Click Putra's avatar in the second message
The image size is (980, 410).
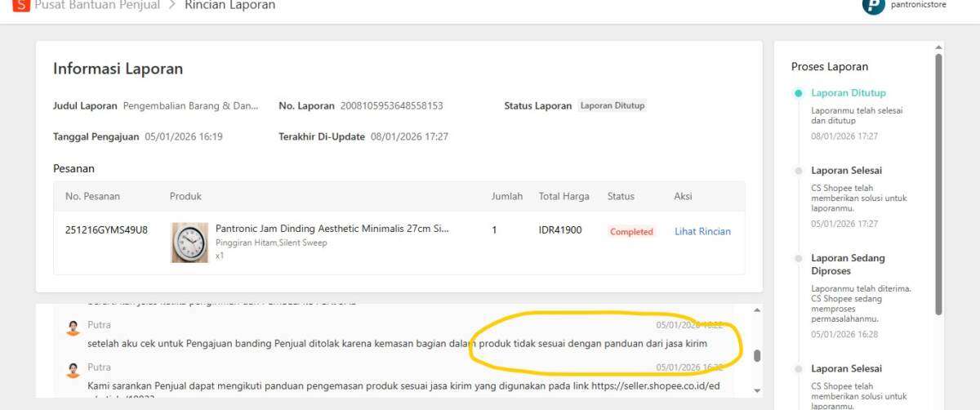click(73, 370)
